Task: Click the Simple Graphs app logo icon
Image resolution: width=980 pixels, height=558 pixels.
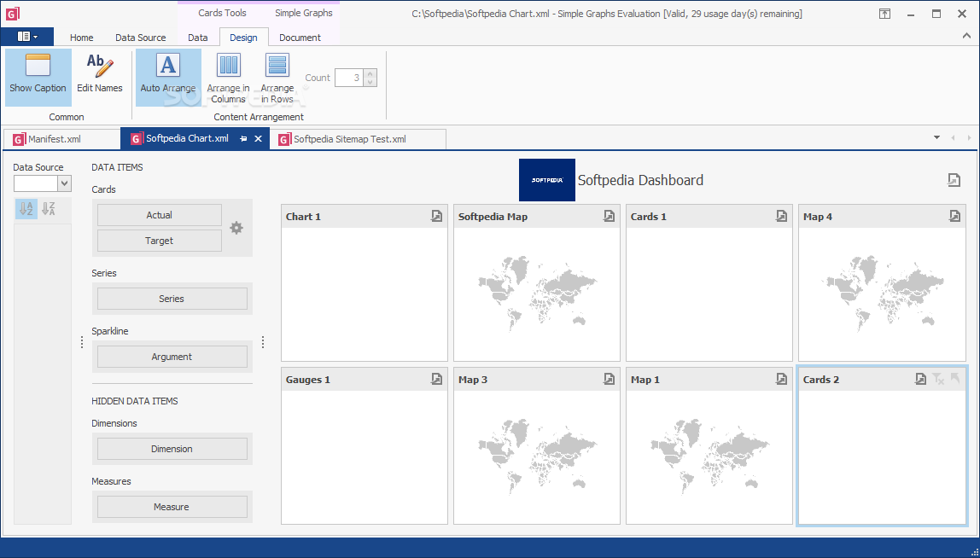Action: [x=13, y=13]
